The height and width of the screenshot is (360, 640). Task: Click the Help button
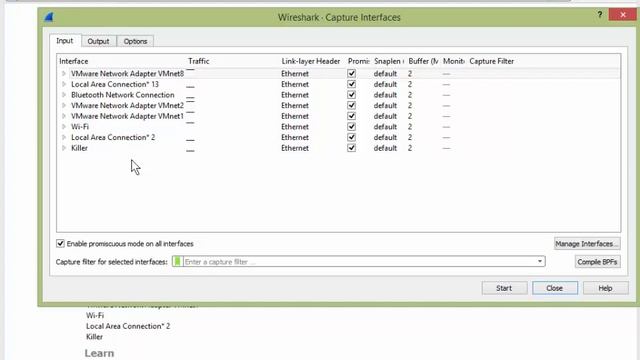tap(605, 288)
